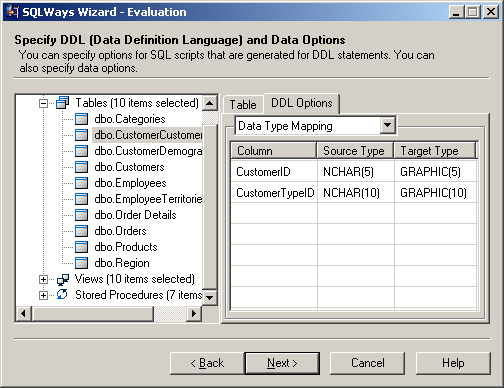Expand the Stored Procedures tree node

[x=43, y=295]
